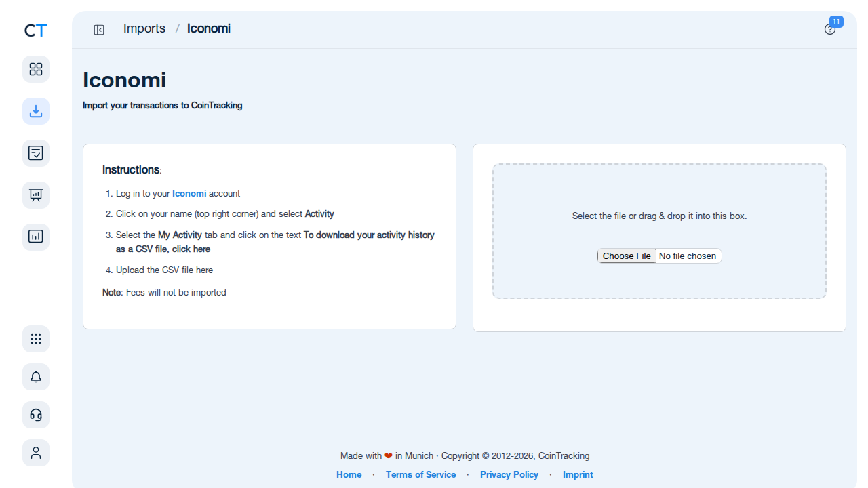Viewport: 868px width, 488px height.
Task: Click the CoinTracking CT logo
Action: pyautogui.click(x=36, y=30)
